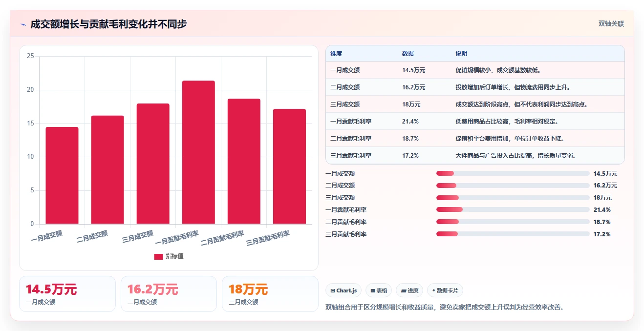Click the note starting 低费用商品占比较高

[507, 122]
